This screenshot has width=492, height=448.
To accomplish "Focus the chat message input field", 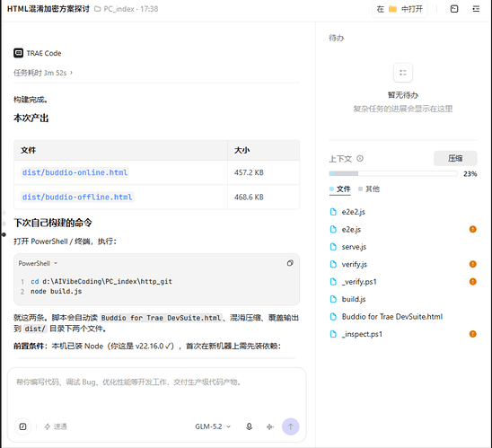I will point(156,392).
